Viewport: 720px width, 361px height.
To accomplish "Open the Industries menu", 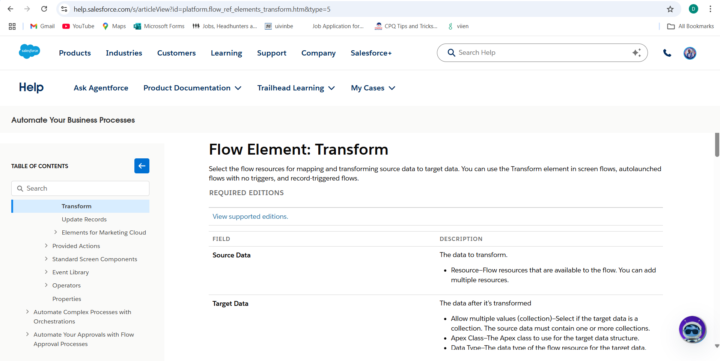I will pyautogui.click(x=124, y=53).
